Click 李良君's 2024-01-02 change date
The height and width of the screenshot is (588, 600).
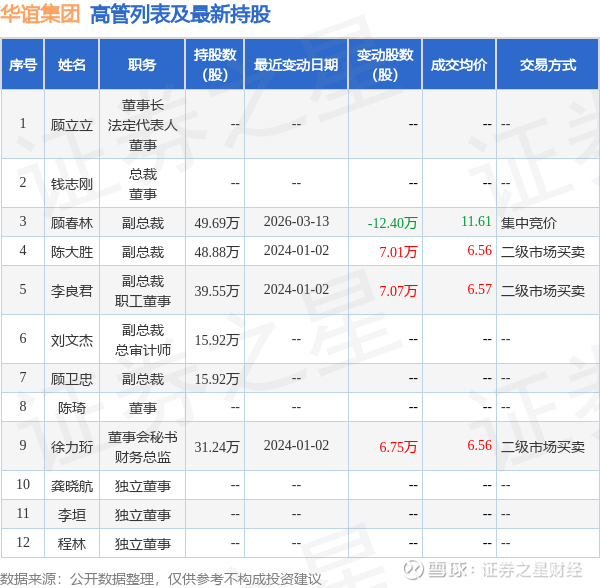pos(296,290)
